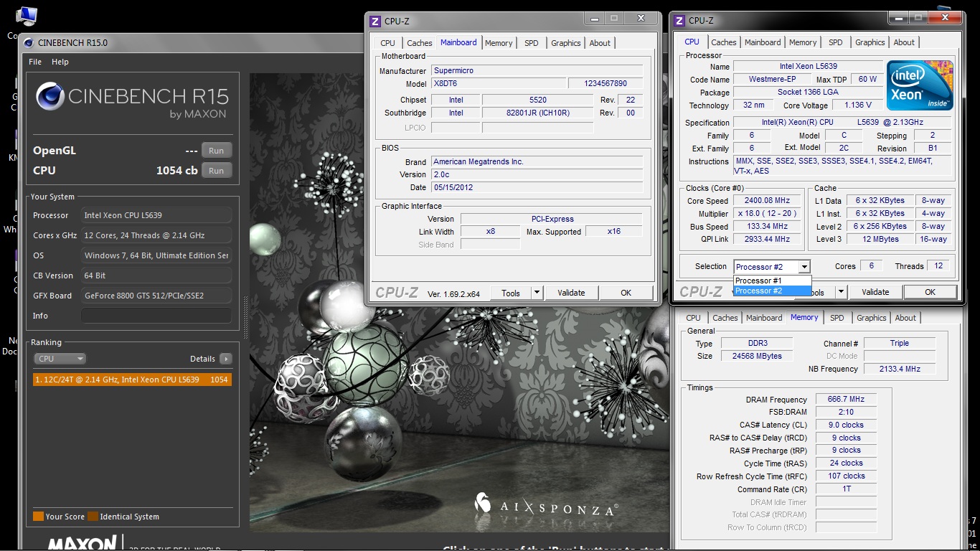Switch to Graphics tab in processor CPU-Z window
The width and height of the screenshot is (980, 551).
click(x=870, y=42)
